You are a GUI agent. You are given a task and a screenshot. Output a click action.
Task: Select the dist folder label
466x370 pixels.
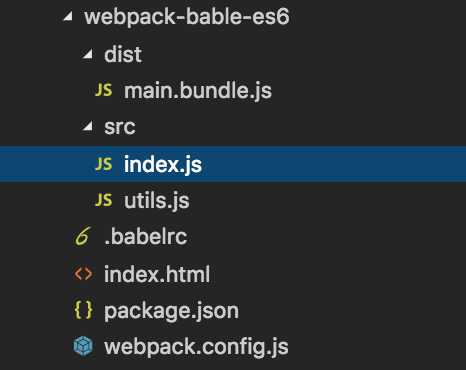tap(123, 54)
